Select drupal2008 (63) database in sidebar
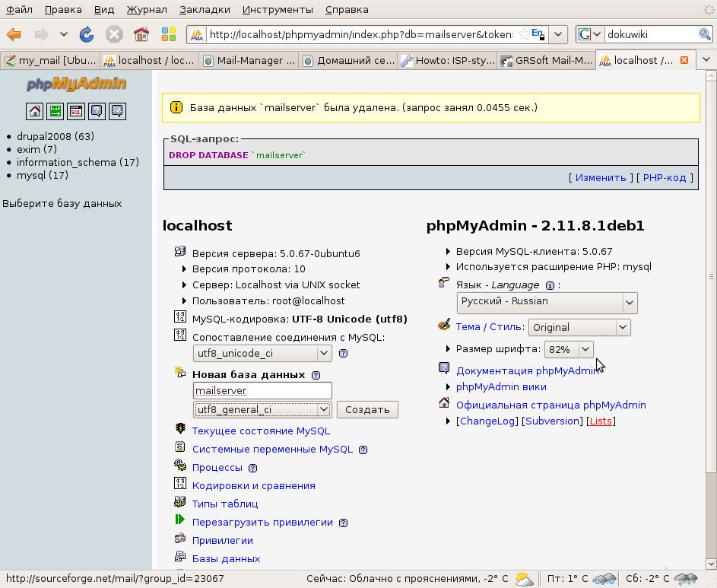 [x=56, y=136]
